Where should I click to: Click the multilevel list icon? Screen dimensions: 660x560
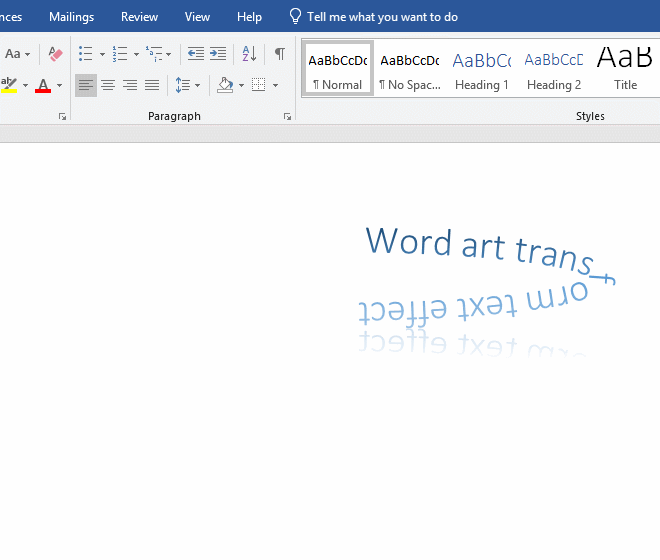tap(153, 54)
